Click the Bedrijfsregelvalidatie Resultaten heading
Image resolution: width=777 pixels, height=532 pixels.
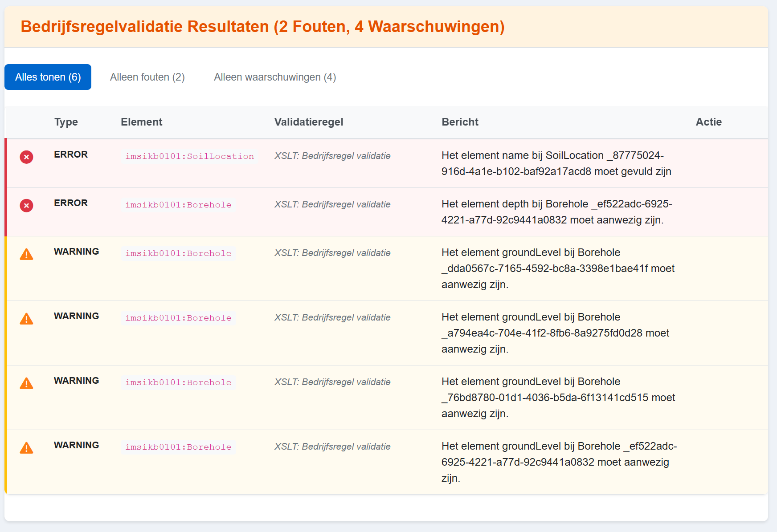click(x=262, y=27)
